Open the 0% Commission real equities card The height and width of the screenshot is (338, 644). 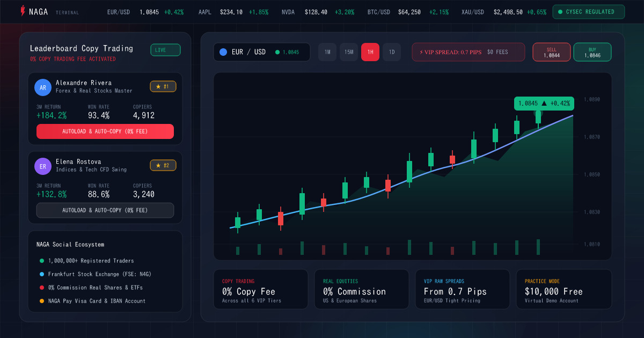pos(362,289)
